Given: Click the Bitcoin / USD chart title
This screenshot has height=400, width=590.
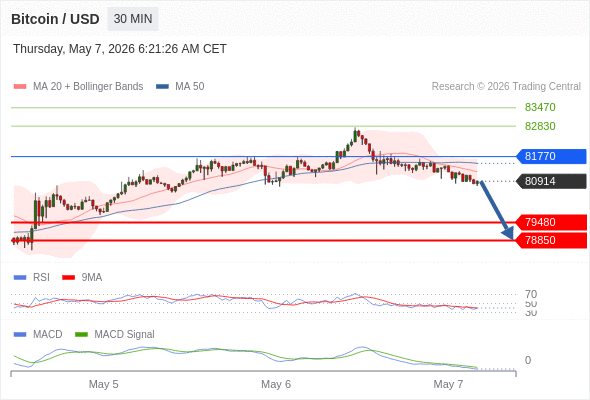Looking at the screenshot, I should 55,19.
